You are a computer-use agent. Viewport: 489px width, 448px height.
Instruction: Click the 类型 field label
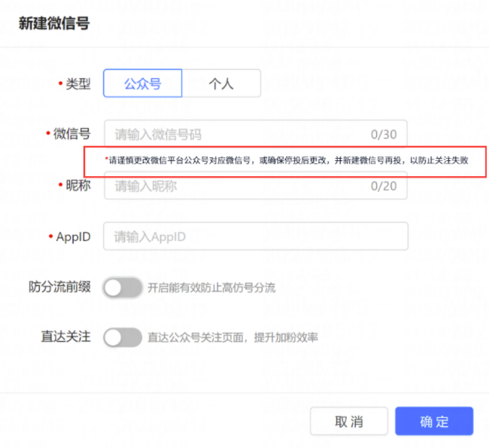[x=78, y=84]
